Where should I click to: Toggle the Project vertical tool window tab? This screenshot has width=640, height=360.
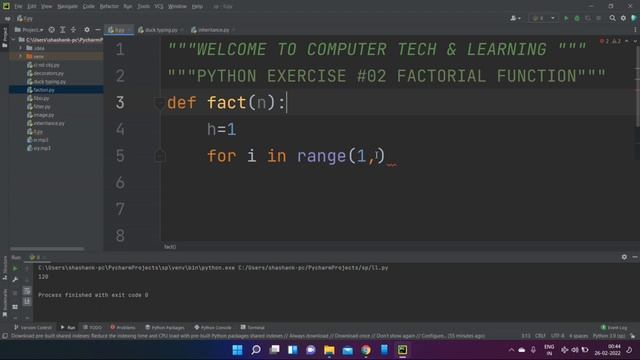(4, 37)
